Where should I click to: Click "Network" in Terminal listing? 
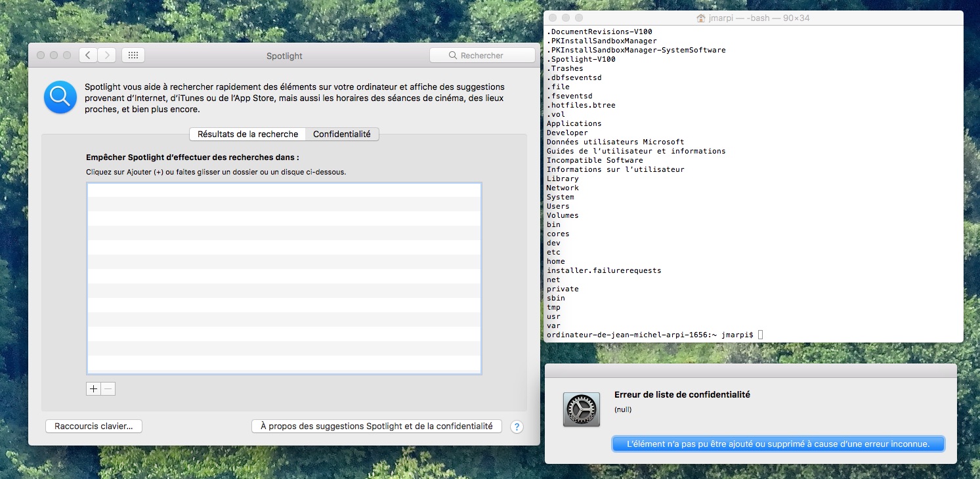point(563,188)
